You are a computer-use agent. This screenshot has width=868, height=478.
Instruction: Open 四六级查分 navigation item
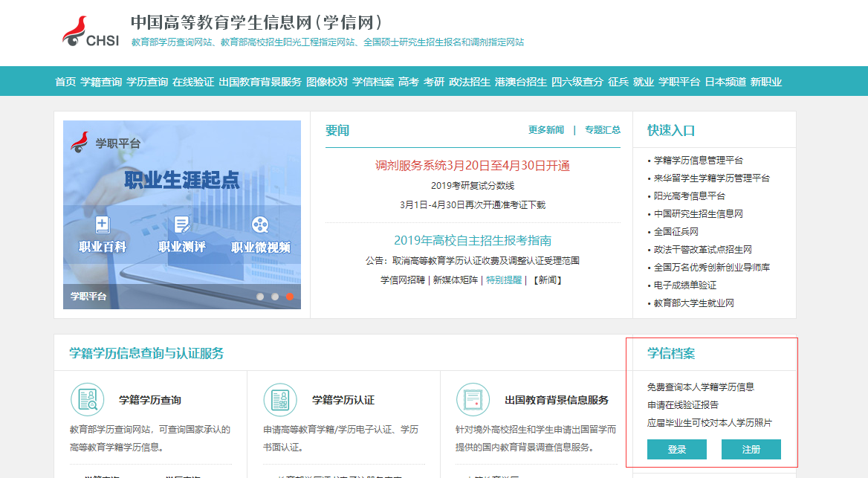tap(577, 82)
